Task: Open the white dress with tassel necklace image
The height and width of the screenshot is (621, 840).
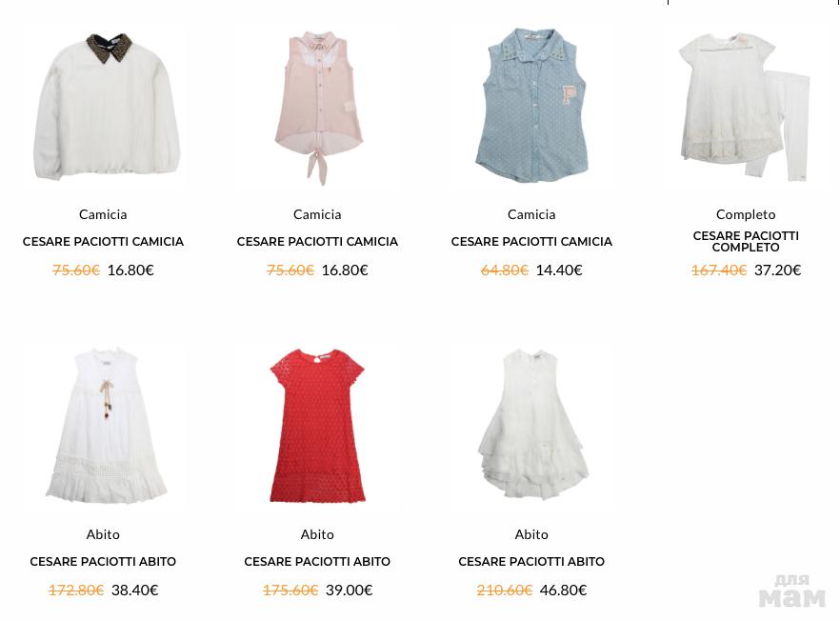Action: click(106, 426)
